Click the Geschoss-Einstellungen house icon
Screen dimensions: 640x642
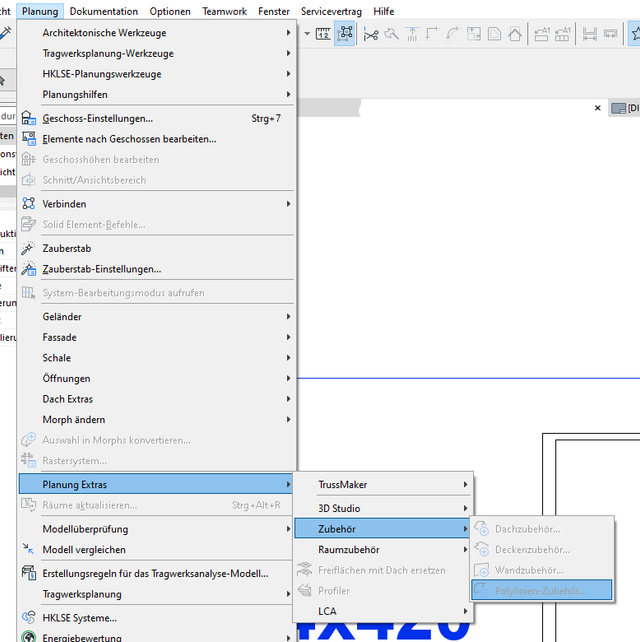(x=29, y=118)
